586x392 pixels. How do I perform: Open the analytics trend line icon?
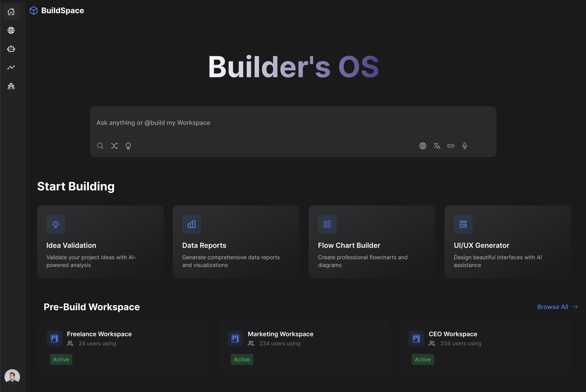[11, 68]
